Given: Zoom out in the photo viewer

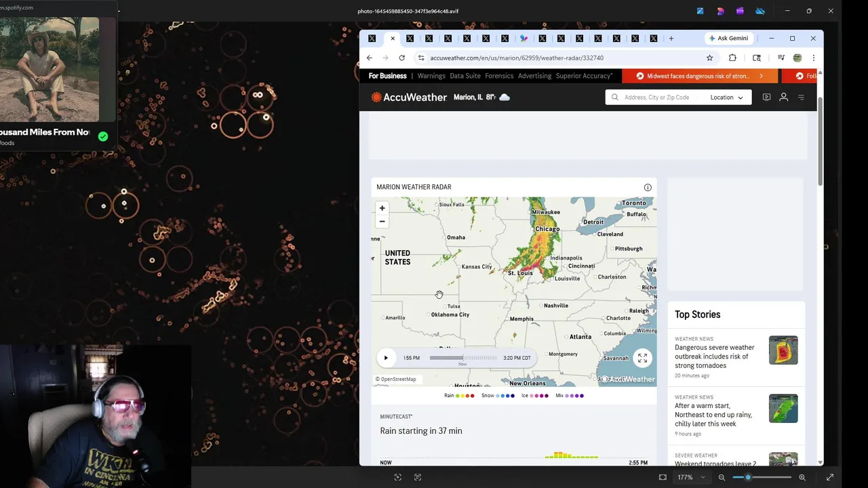Looking at the screenshot, I should pyautogui.click(x=722, y=477).
